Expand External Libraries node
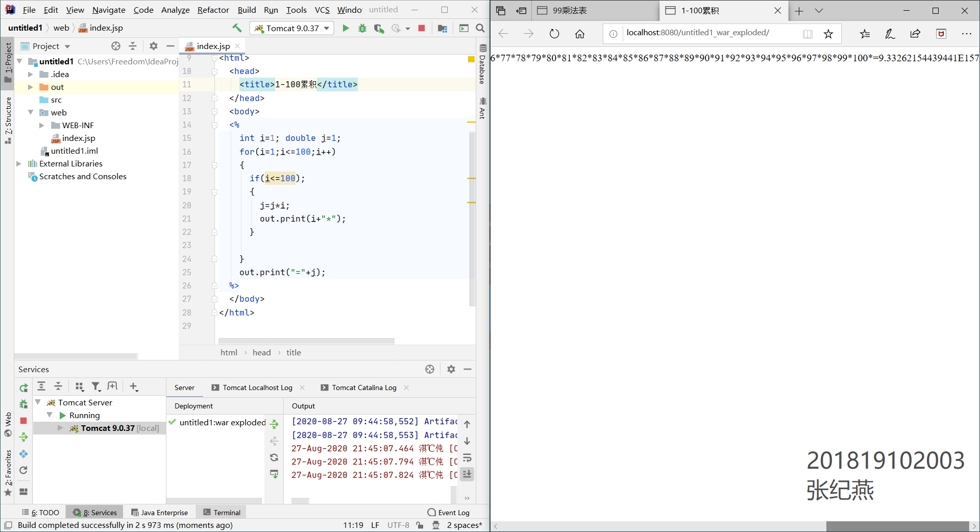This screenshot has width=980, height=532. click(19, 163)
